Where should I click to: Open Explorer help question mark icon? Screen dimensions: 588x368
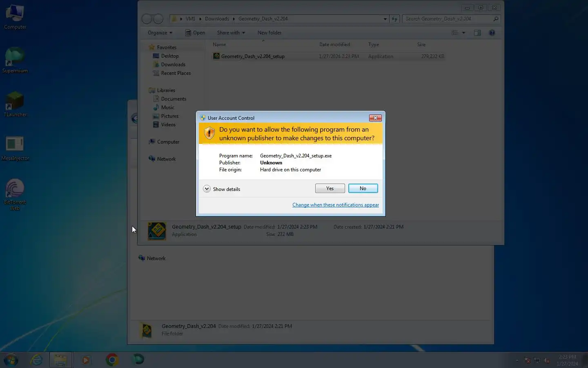tap(492, 33)
